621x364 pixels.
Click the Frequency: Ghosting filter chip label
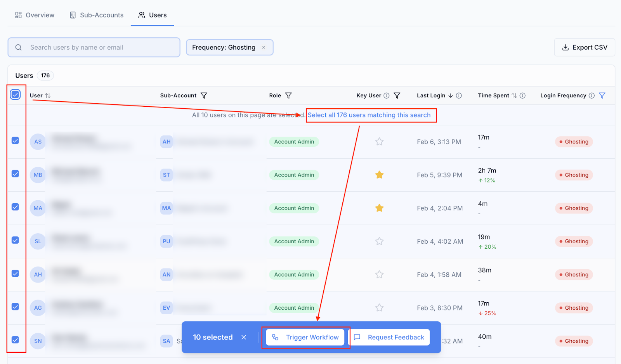tap(224, 47)
